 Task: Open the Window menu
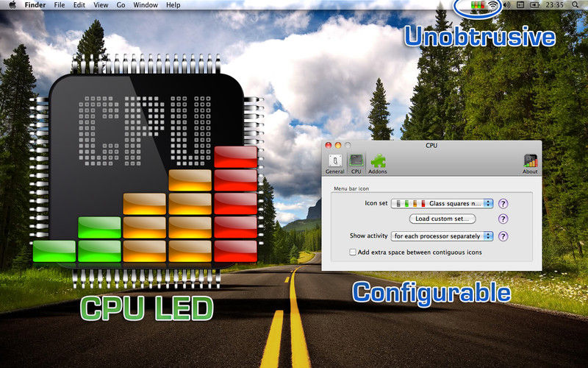coord(146,5)
